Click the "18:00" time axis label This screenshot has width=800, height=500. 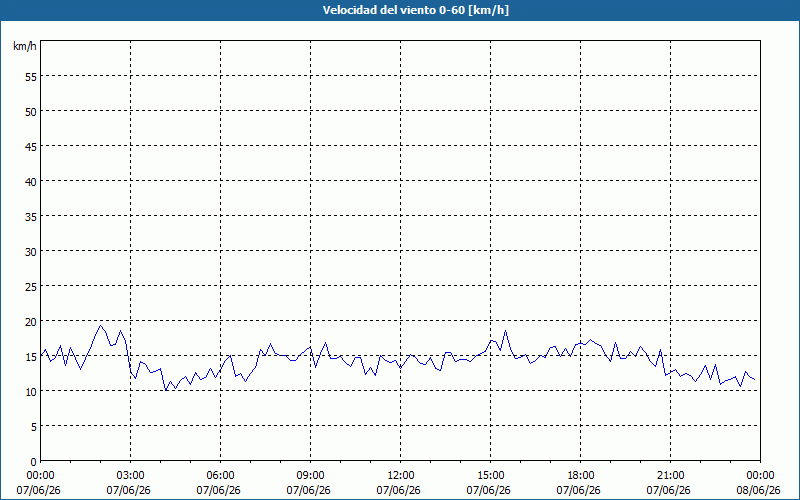tap(580, 476)
